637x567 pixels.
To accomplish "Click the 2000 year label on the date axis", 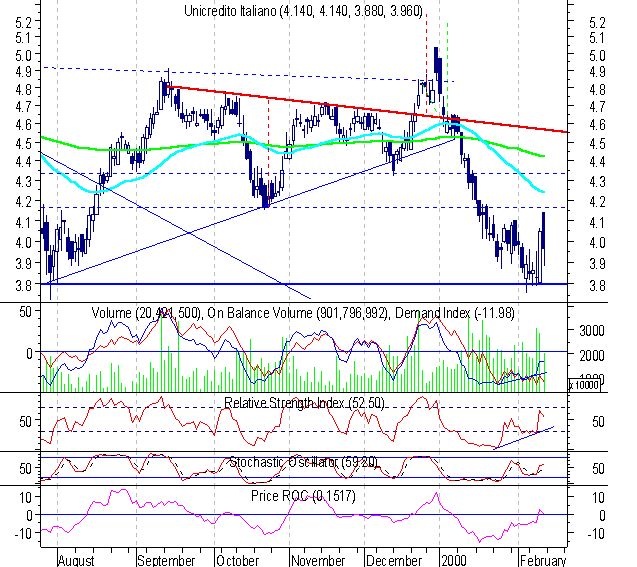I will [x=454, y=561].
